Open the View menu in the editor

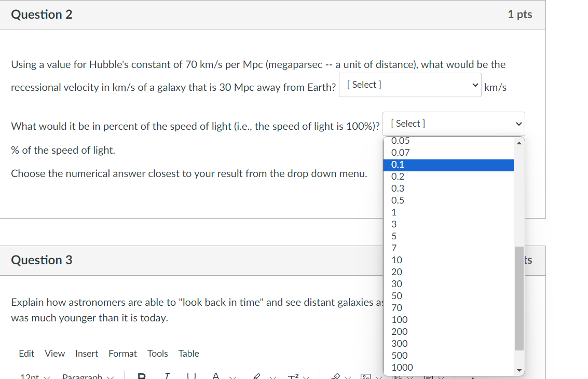coord(54,354)
